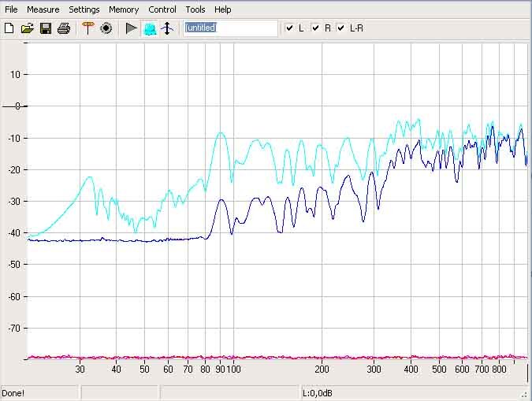Open the File menu
This screenshot has height=401, width=532.
(11, 9)
